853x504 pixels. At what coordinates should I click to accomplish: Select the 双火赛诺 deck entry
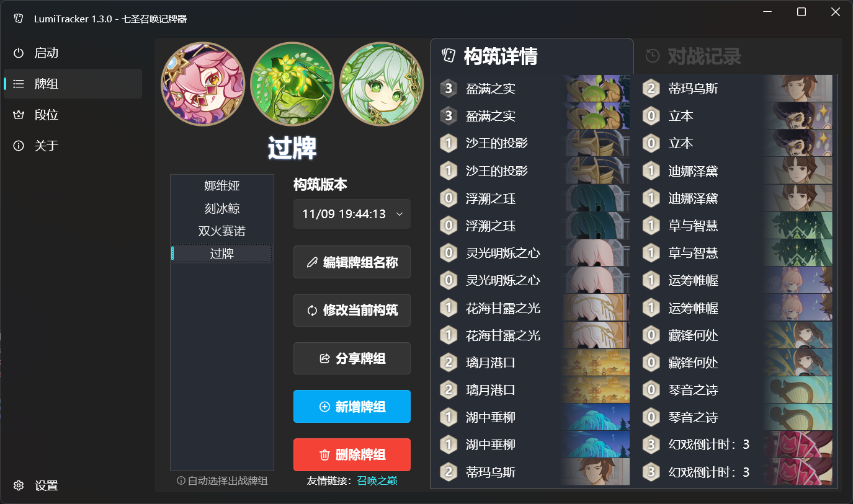222,231
